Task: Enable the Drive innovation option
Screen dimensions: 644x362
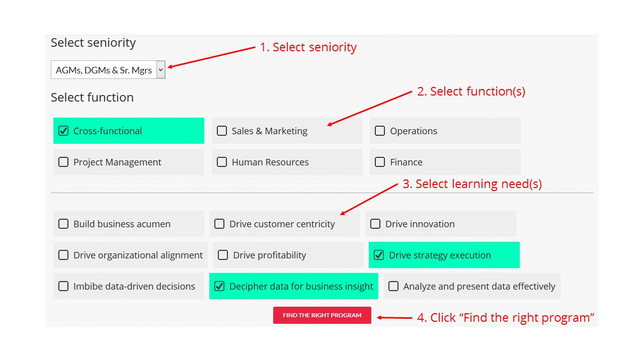Action: tap(375, 224)
